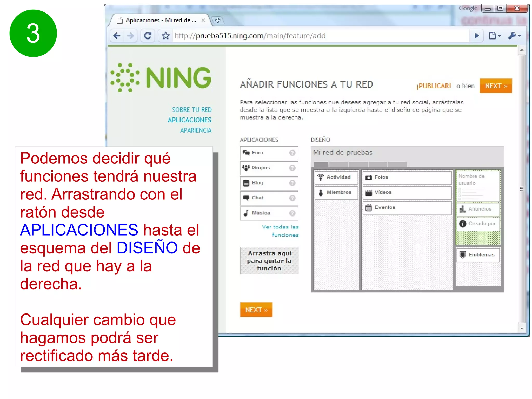Screen dimensions: 532x399
Task: Open APARIENCIA section in sidebar
Action: coord(196,130)
